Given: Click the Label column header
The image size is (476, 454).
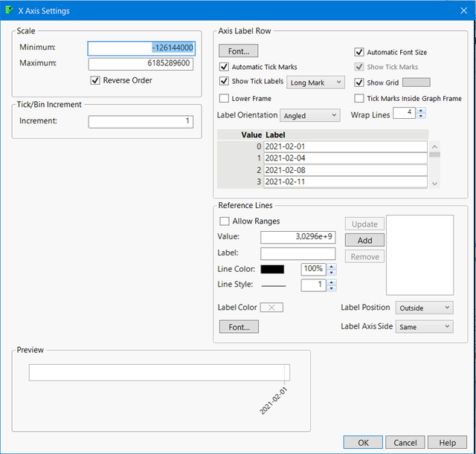Looking at the screenshot, I should (x=275, y=134).
